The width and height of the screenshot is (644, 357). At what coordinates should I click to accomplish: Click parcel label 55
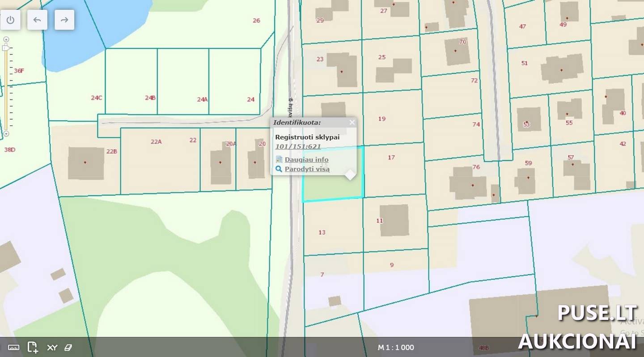click(569, 122)
